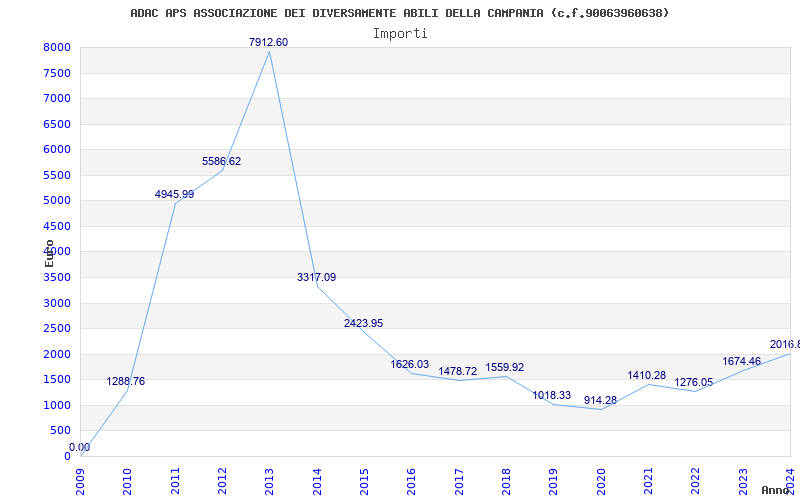The height and width of the screenshot is (500, 800).
Task: Select the 'Euro' y-axis title
Action: (x=49, y=253)
